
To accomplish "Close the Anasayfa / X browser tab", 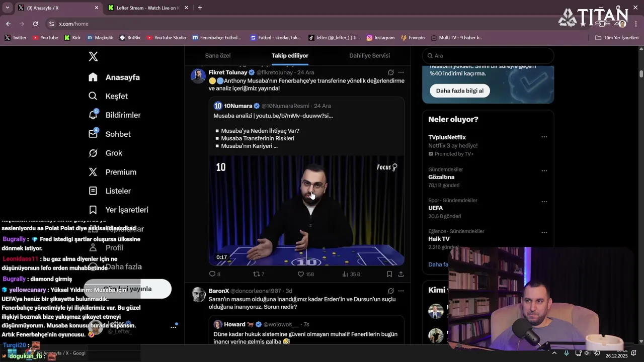I will (97, 8).
